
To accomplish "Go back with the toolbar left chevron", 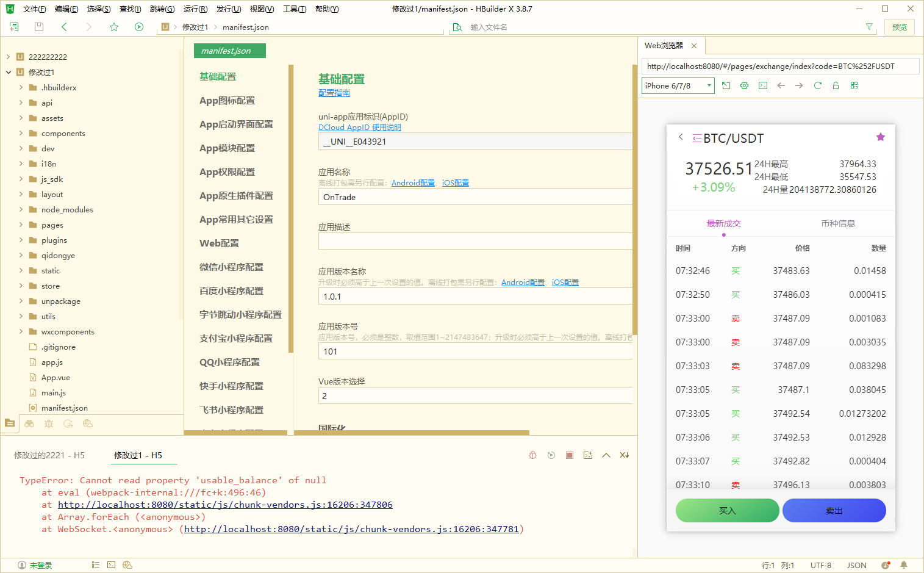I will [x=64, y=27].
